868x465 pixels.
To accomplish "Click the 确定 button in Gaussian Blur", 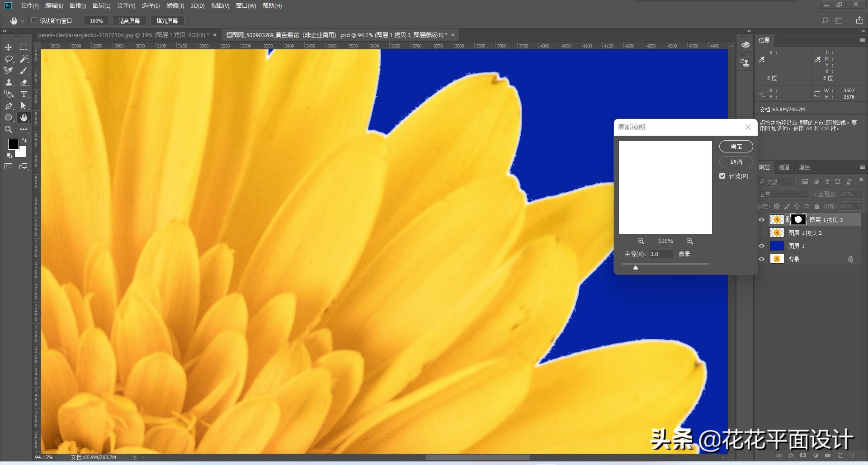I will [x=736, y=146].
